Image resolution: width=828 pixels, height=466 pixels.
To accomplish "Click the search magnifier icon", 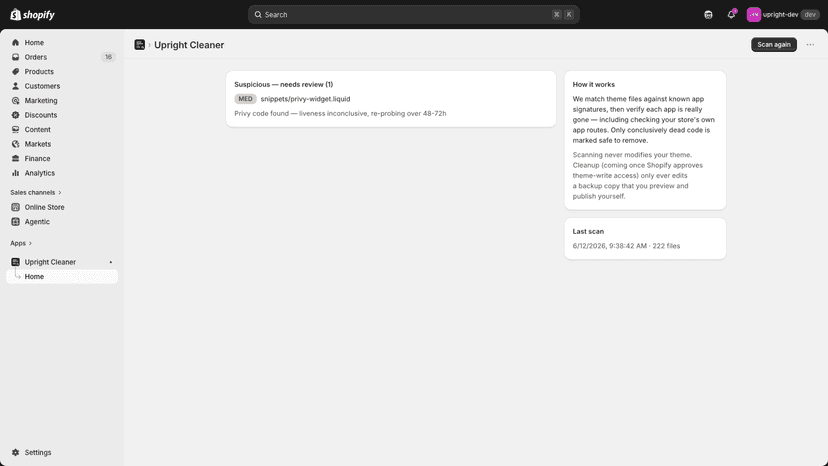I will pos(258,15).
